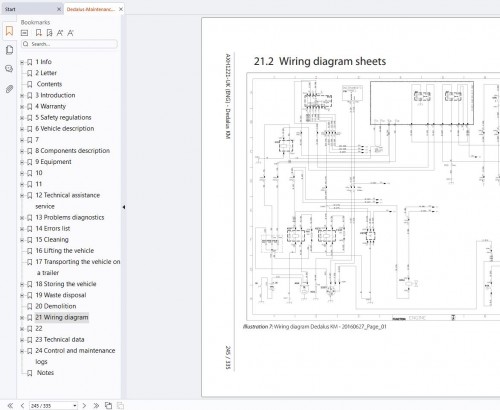This screenshot has width=500, height=410.
Task: Open the 11 bookmark entry
Action: (39, 184)
